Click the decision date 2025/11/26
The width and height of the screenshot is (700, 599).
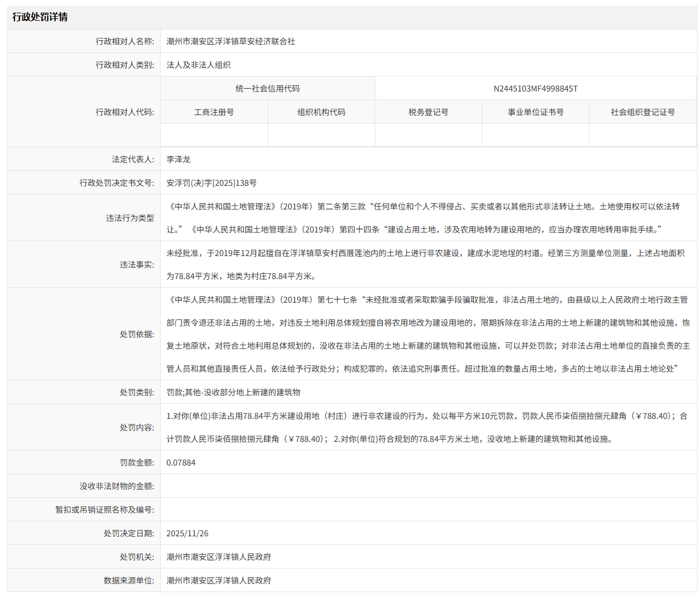point(187,533)
